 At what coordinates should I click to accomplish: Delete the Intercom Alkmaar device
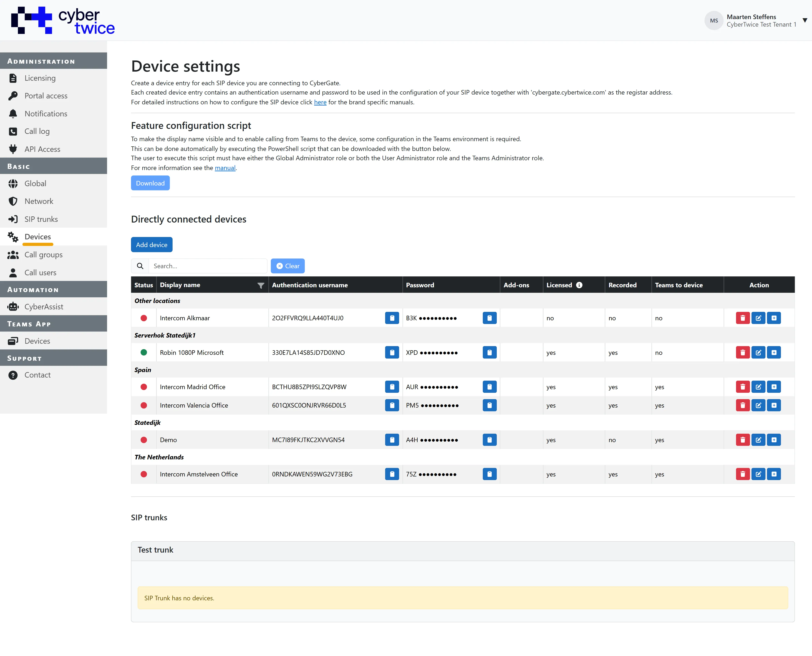tap(742, 318)
